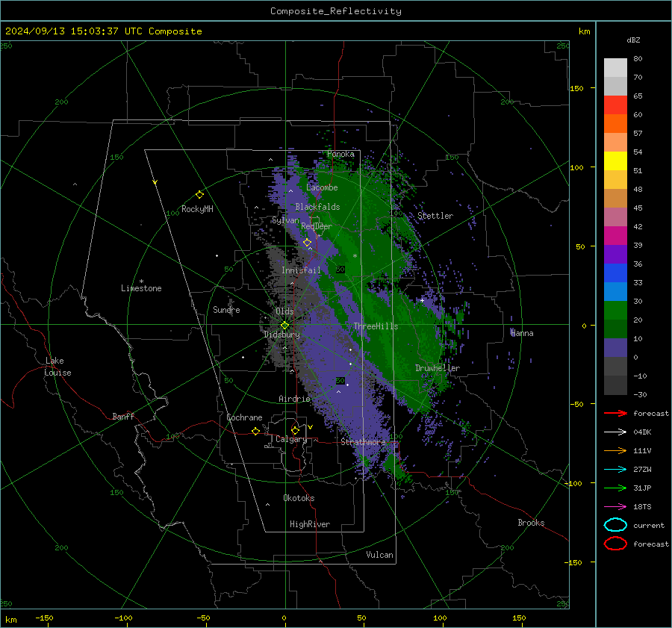Click the Vulcan town label
Viewport: 672px width, 628px height.
click(x=379, y=554)
